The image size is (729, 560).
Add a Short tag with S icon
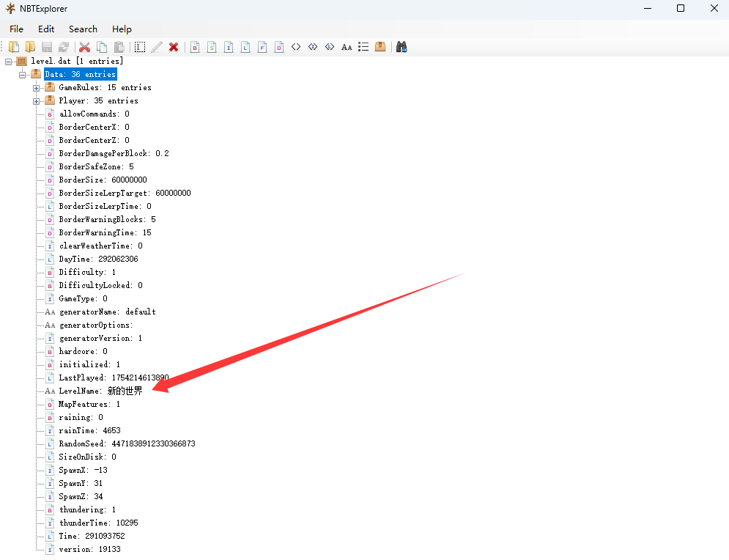click(x=212, y=47)
